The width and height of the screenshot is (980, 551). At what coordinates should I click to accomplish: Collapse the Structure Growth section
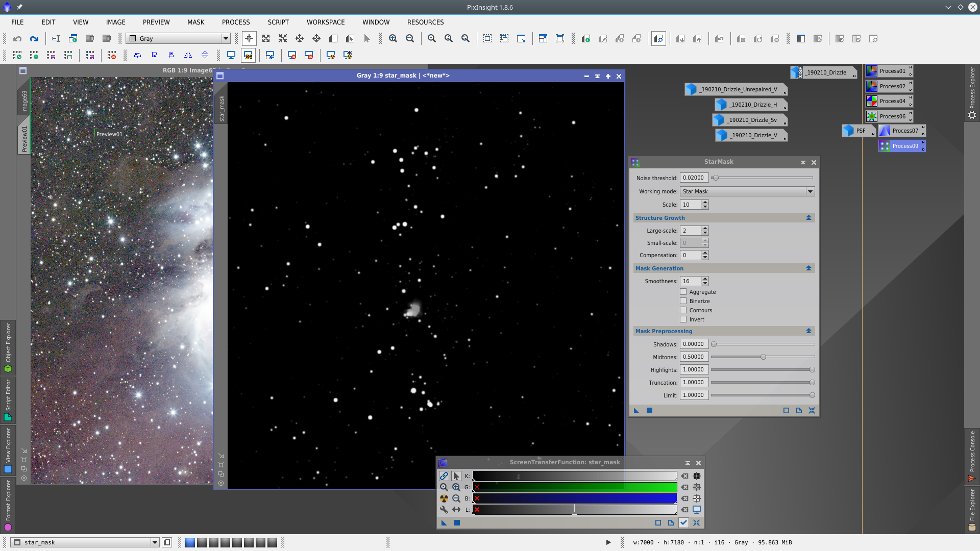[808, 218]
